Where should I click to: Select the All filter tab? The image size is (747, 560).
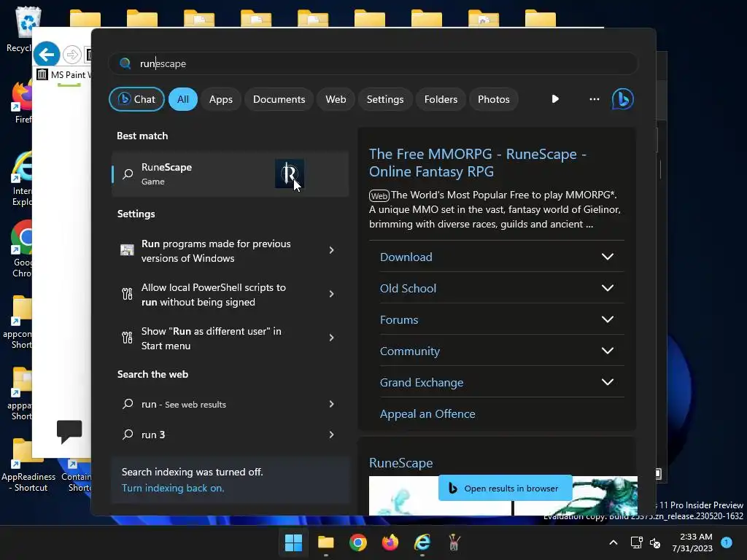pyautogui.click(x=183, y=99)
